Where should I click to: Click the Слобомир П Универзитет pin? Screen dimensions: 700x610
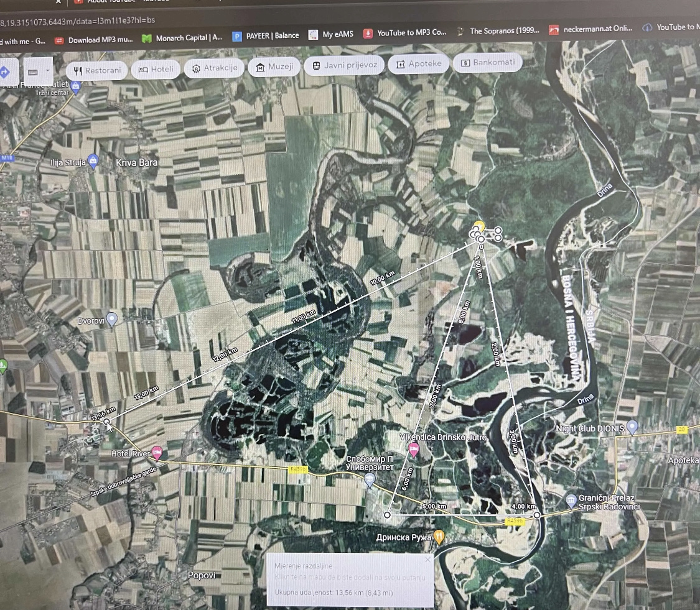(369, 479)
